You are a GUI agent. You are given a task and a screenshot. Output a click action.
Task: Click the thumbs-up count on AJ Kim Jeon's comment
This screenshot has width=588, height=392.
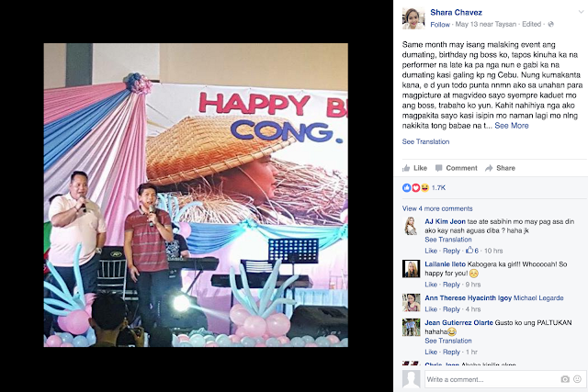tap(472, 251)
